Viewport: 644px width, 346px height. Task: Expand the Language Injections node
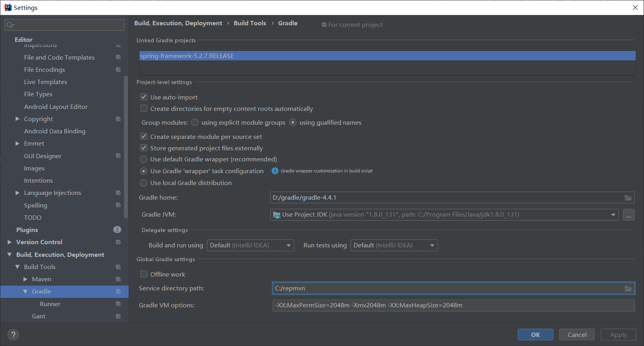pos(17,193)
